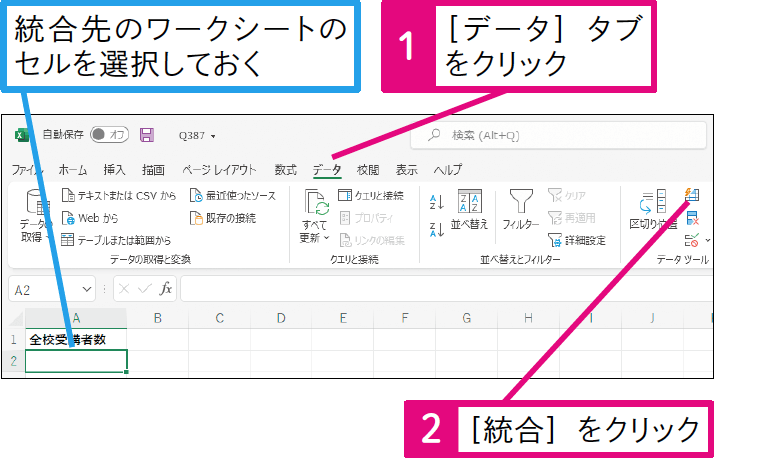Switch to the 表示 tab
The width and height of the screenshot is (783, 458).
(406, 170)
